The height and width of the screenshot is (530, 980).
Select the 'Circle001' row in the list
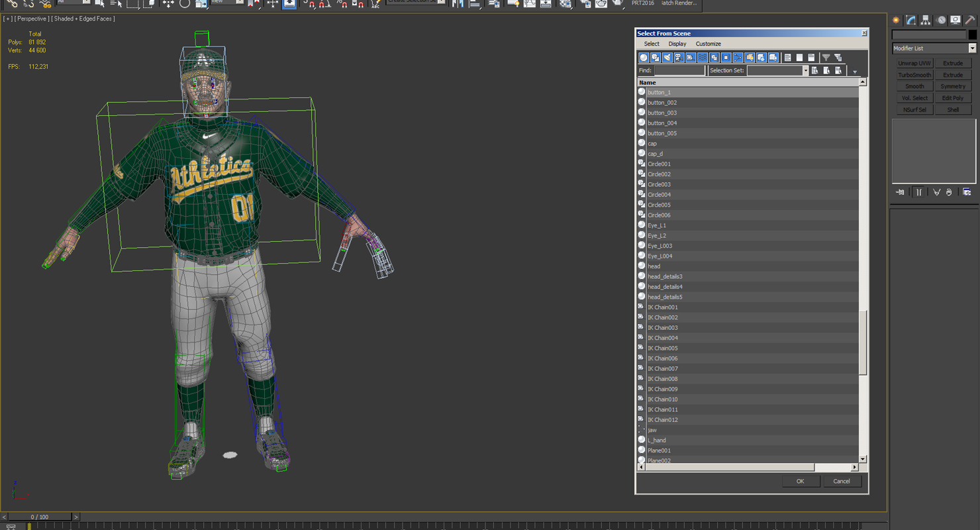(x=748, y=164)
